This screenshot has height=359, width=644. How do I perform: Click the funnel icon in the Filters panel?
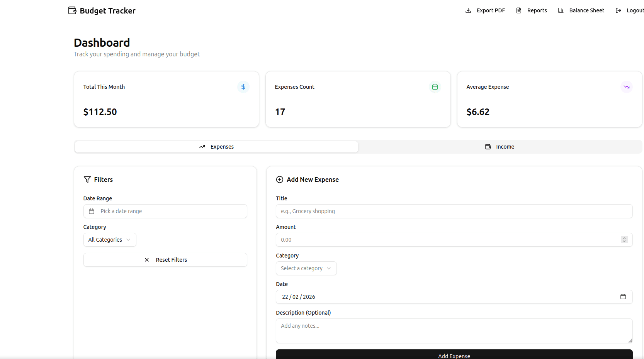tap(87, 179)
